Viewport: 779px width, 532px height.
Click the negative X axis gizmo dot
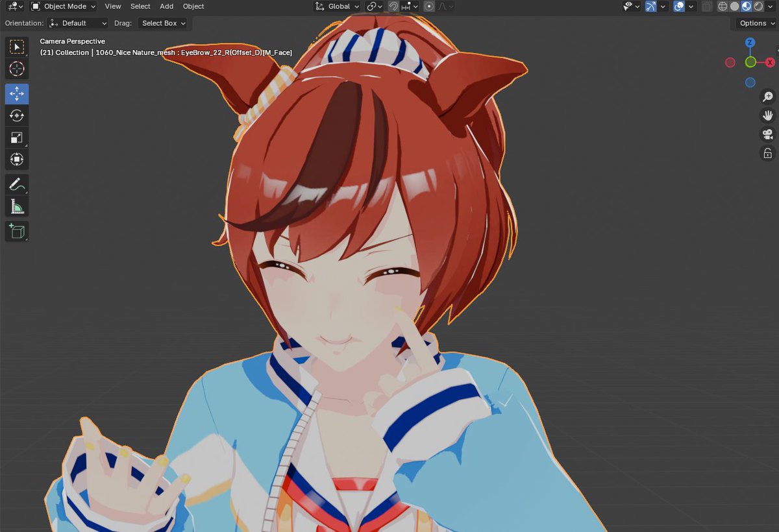coord(730,62)
